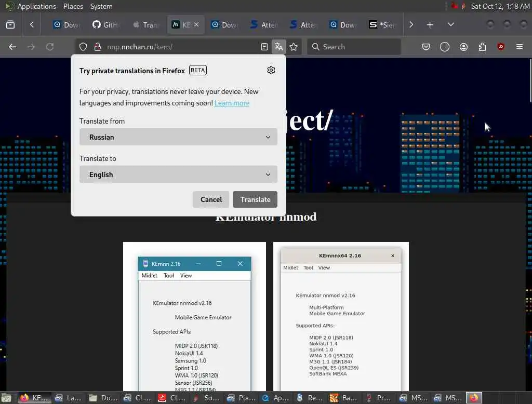This screenshot has height=404, width=532.
Task: Open Firefox hamburger application menu
Action: pos(520,47)
